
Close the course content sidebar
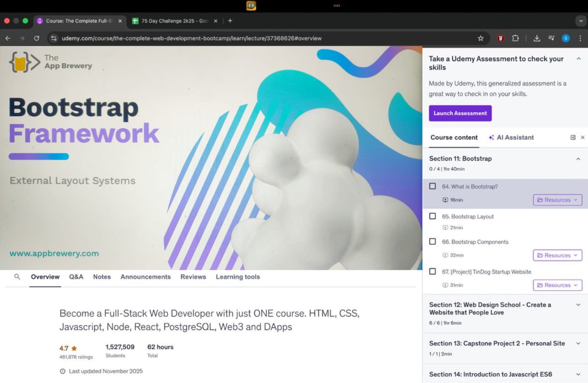pos(583,137)
